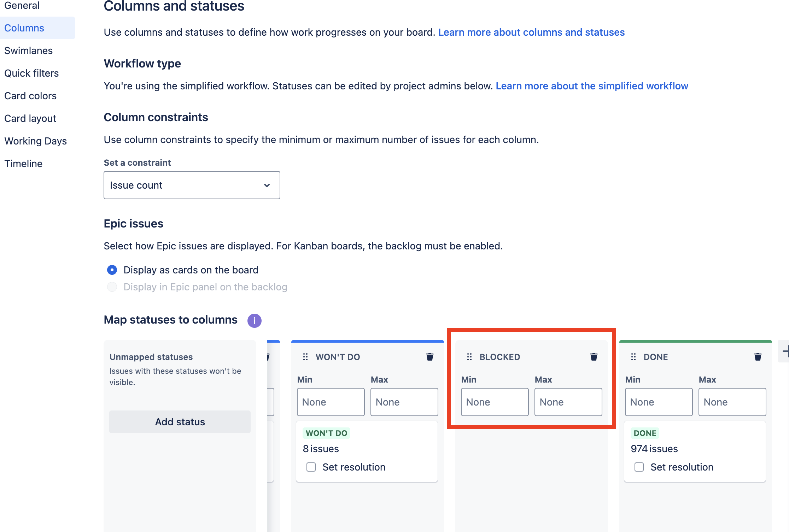Click the DONE column trash icon

point(758,357)
